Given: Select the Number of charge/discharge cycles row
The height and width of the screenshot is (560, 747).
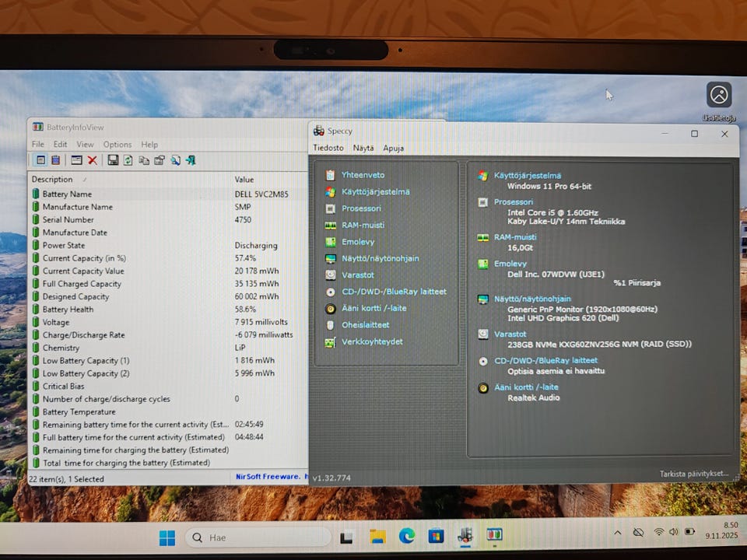Looking at the screenshot, I should click(x=169, y=399).
